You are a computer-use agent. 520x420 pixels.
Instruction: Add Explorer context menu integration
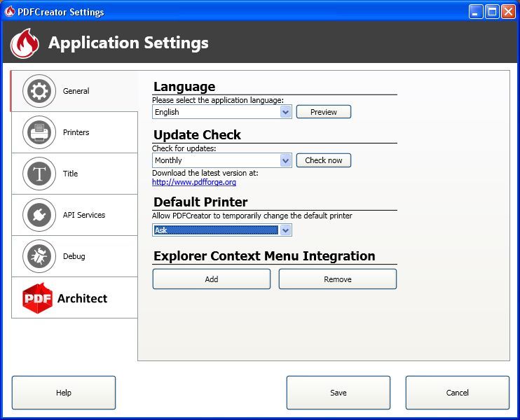pyautogui.click(x=212, y=279)
